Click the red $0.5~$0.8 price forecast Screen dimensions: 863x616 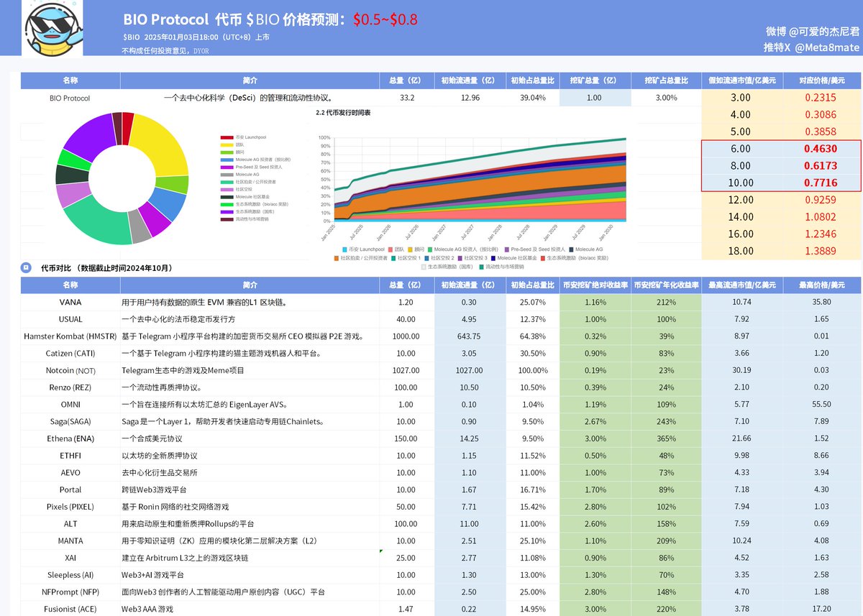pyautogui.click(x=385, y=19)
